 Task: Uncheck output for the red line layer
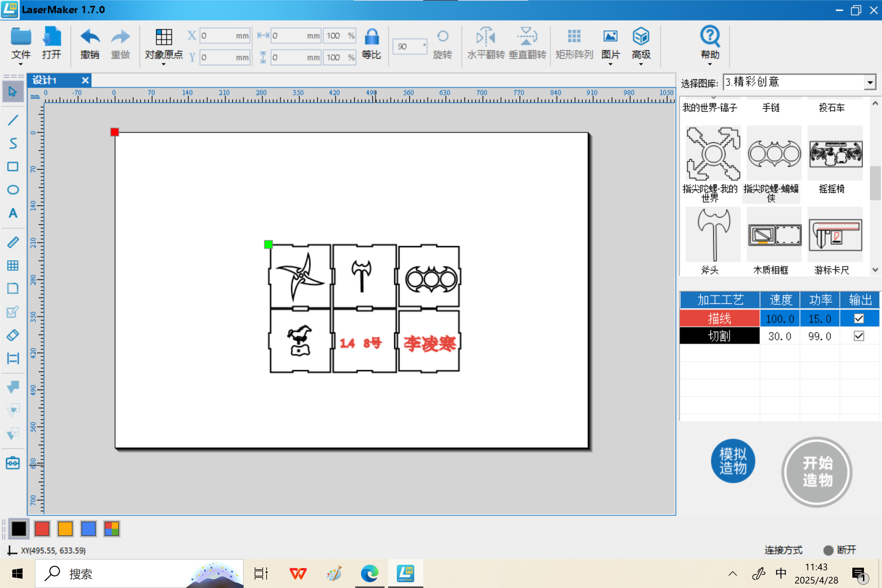tap(858, 318)
